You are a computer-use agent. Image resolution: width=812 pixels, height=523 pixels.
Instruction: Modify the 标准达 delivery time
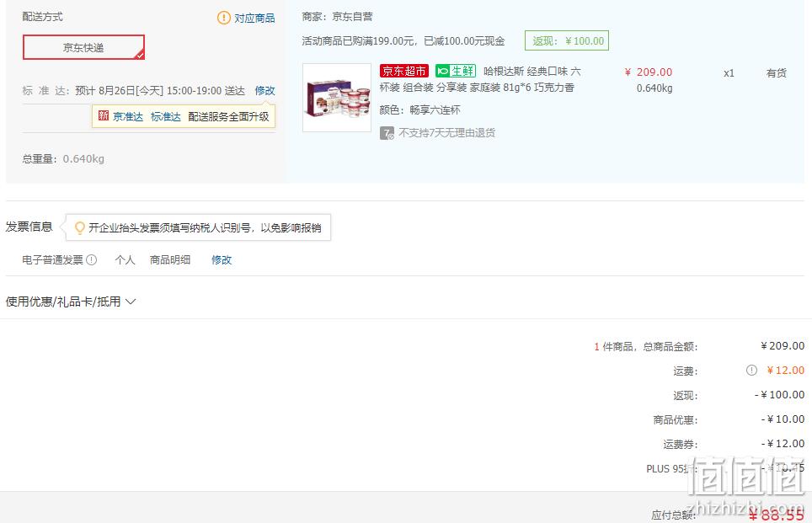point(264,91)
